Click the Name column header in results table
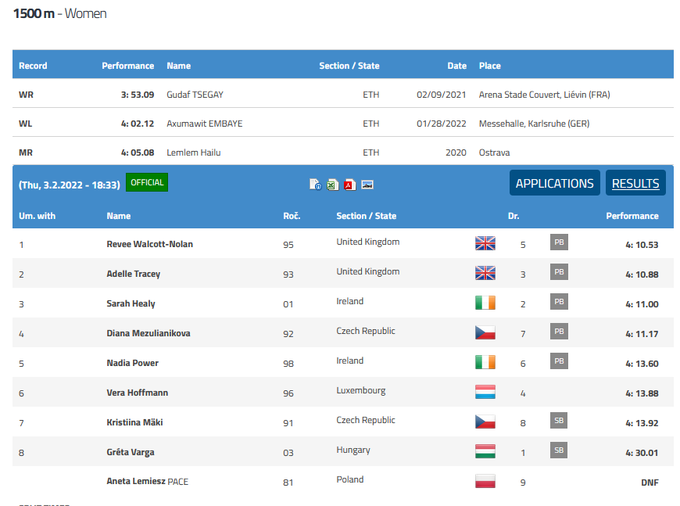 tap(118, 216)
